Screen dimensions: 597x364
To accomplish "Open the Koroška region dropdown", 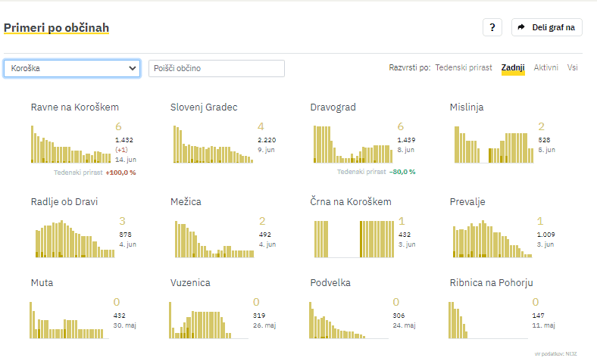I will (x=72, y=68).
